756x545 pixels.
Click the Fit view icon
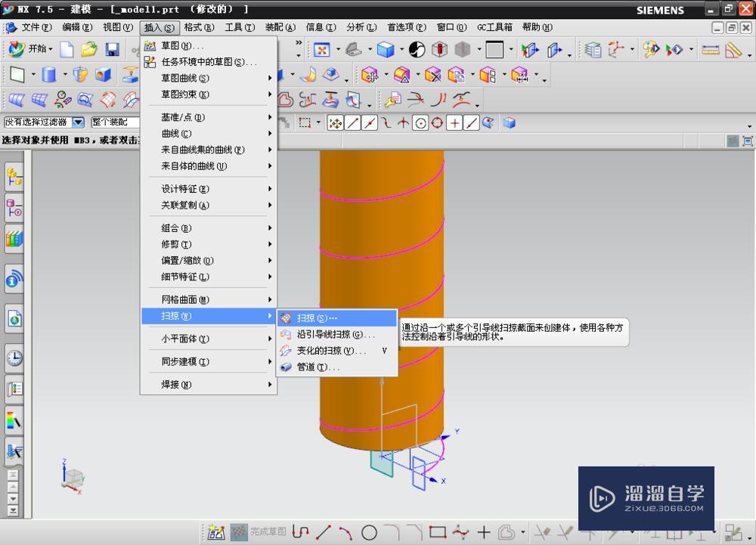pos(321,49)
